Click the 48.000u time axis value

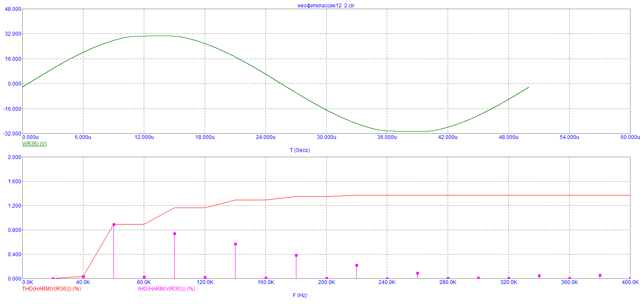[509, 137]
